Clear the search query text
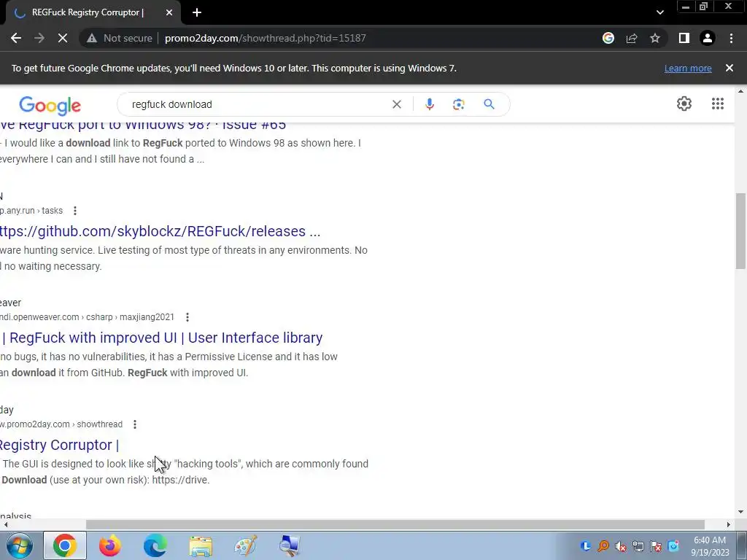 [396, 104]
